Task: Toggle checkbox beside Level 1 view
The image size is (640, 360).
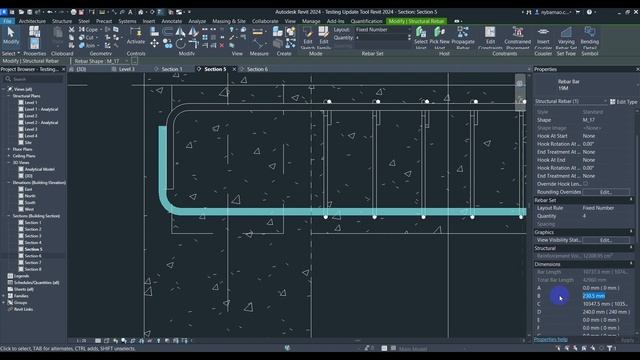Action: [21, 102]
